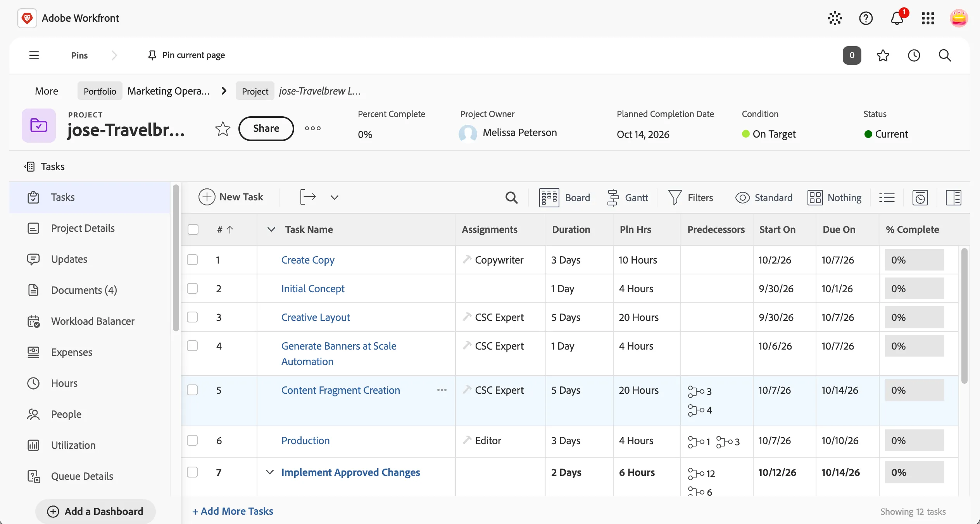
Task: Select all tasks header checkbox
Action: tap(193, 229)
